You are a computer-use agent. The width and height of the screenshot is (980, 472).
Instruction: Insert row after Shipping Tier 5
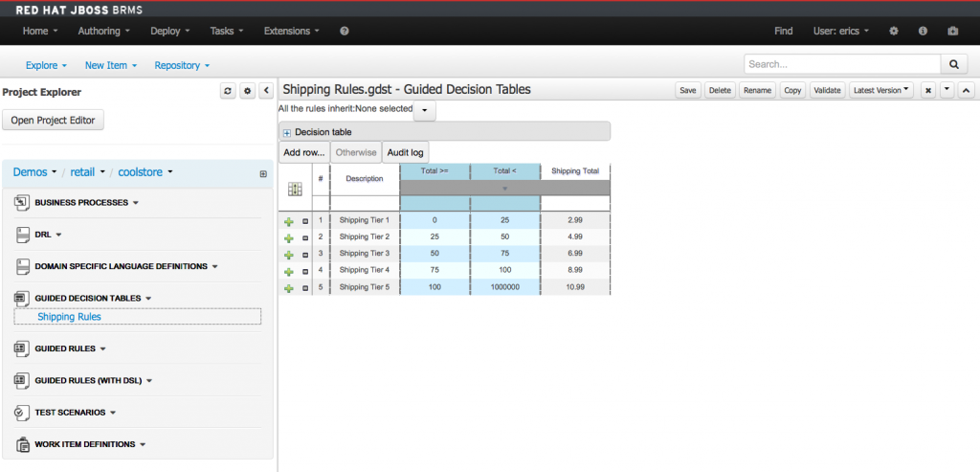click(289, 288)
